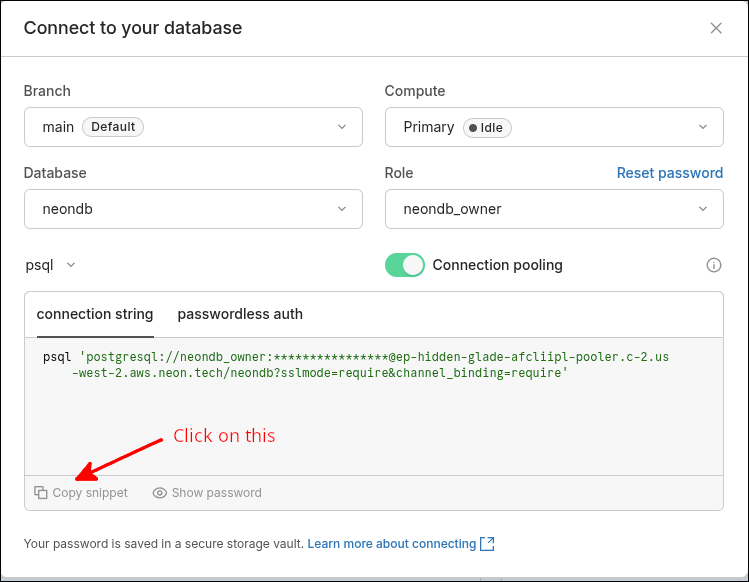Close the Connect to your database dialog
749x582 pixels.
716,28
